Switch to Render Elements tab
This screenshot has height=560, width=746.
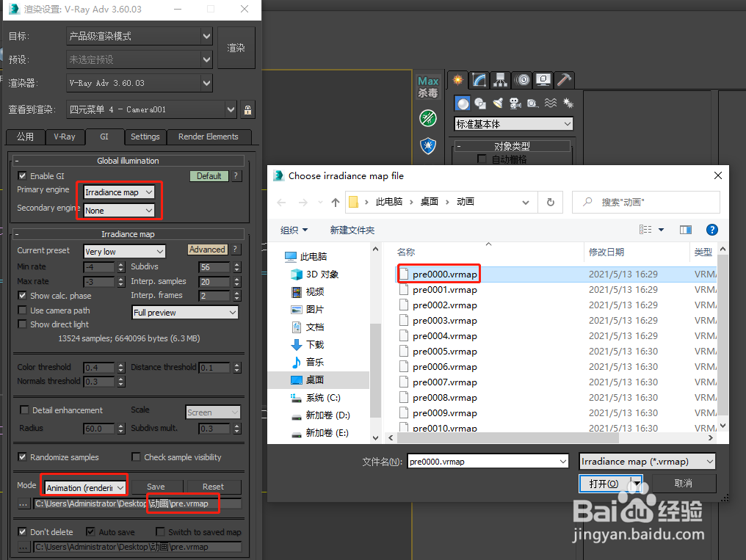click(209, 137)
